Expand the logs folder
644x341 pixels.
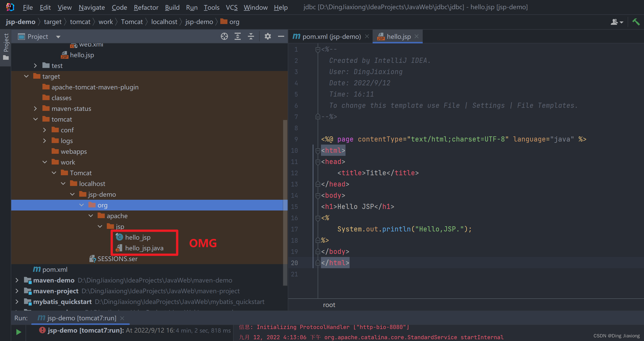click(44, 141)
